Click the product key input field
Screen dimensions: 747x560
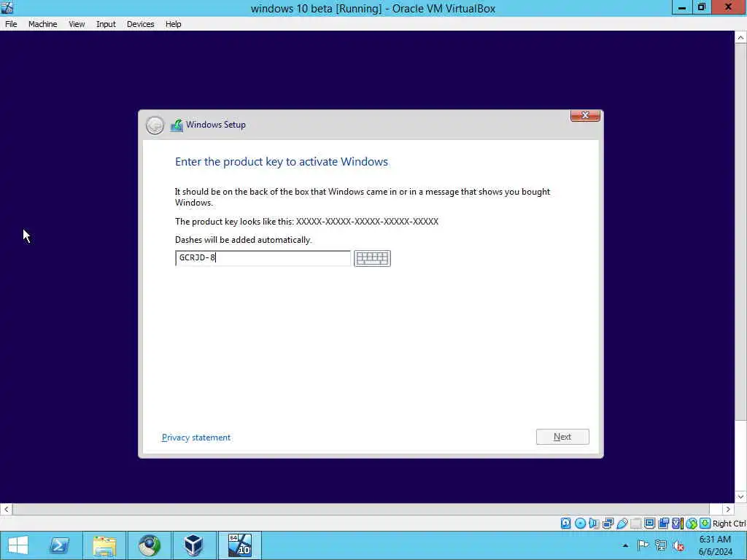tap(263, 258)
